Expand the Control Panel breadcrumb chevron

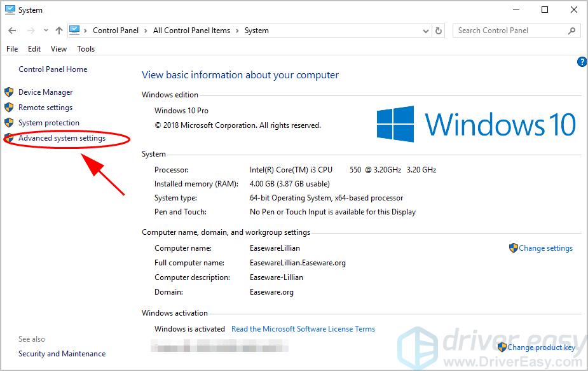pyautogui.click(x=87, y=31)
